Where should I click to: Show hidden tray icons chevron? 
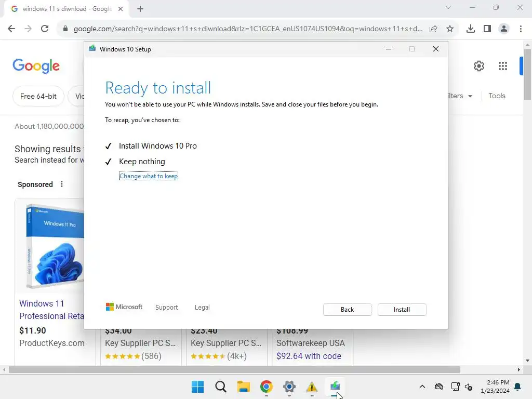point(422,387)
